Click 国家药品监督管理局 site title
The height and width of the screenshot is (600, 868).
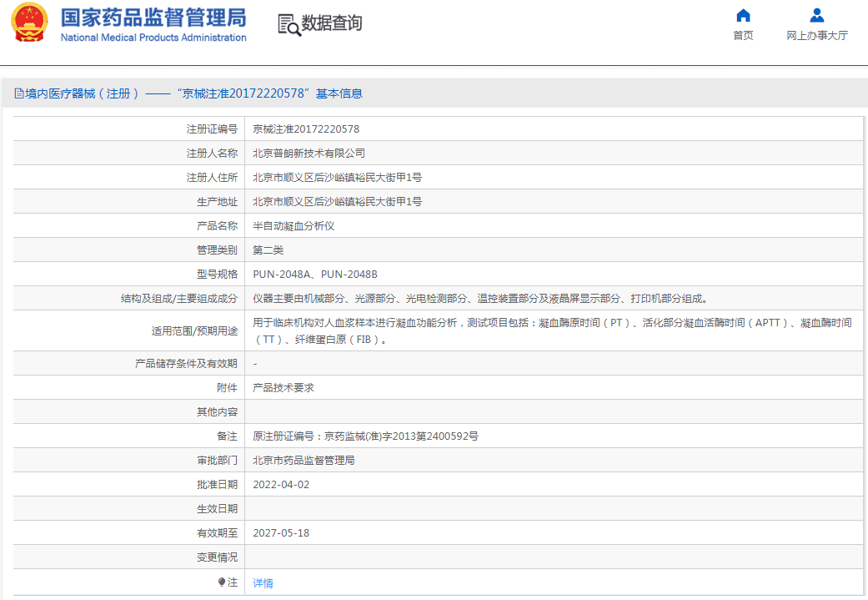[153, 18]
